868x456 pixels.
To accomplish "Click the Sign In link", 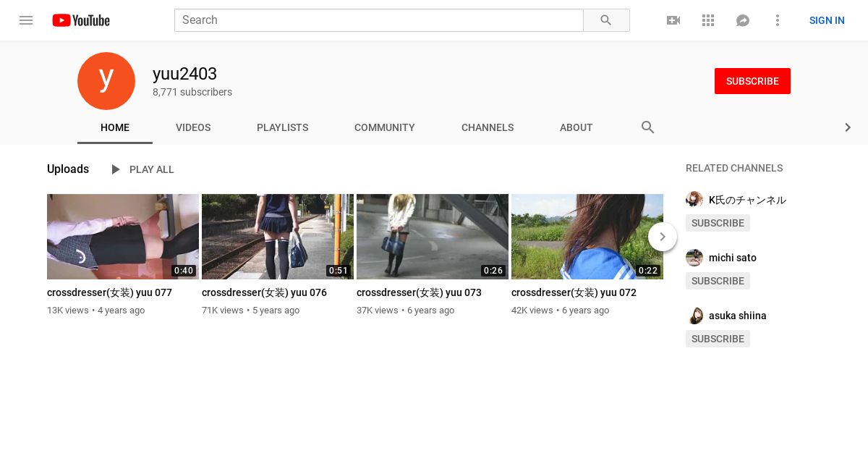I will [827, 20].
